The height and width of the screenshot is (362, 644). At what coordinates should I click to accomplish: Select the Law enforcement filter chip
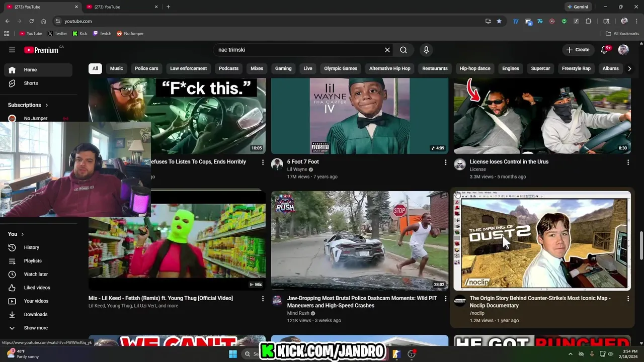point(188,68)
